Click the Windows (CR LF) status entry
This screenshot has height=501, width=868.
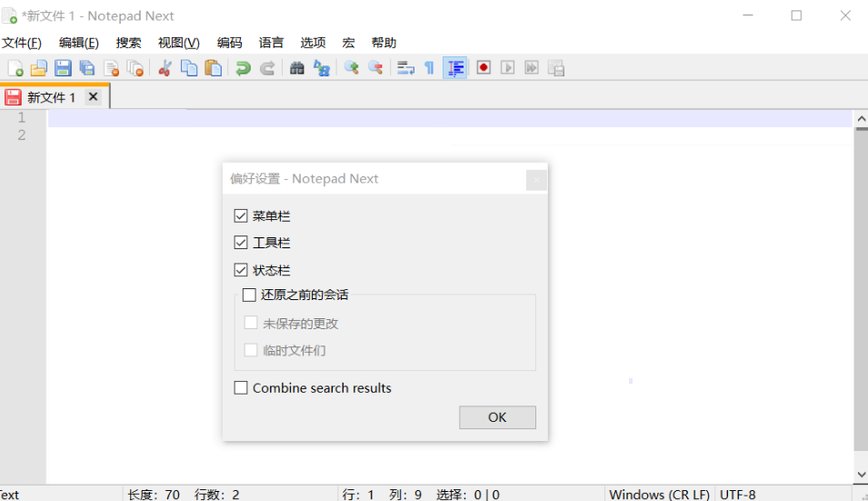click(659, 495)
